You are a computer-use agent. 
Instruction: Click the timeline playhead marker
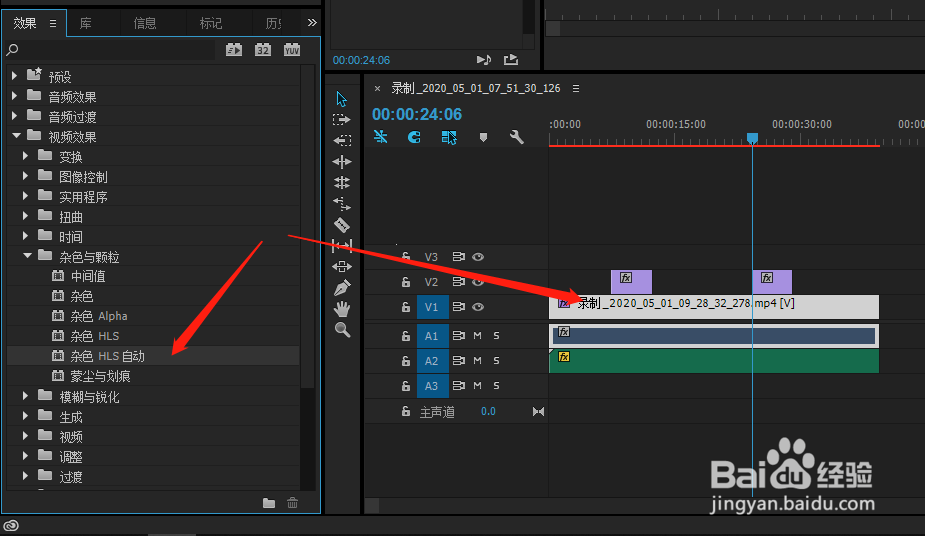[752, 138]
